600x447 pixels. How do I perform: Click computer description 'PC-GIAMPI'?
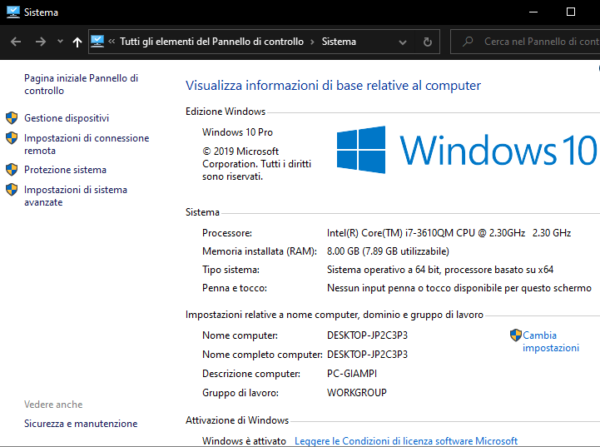tap(352, 374)
